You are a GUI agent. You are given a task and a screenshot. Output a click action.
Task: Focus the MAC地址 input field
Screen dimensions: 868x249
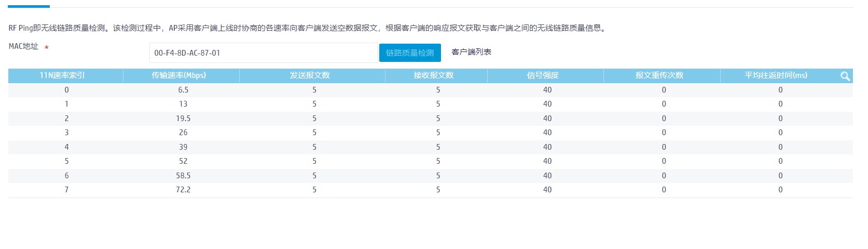(x=263, y=53)
